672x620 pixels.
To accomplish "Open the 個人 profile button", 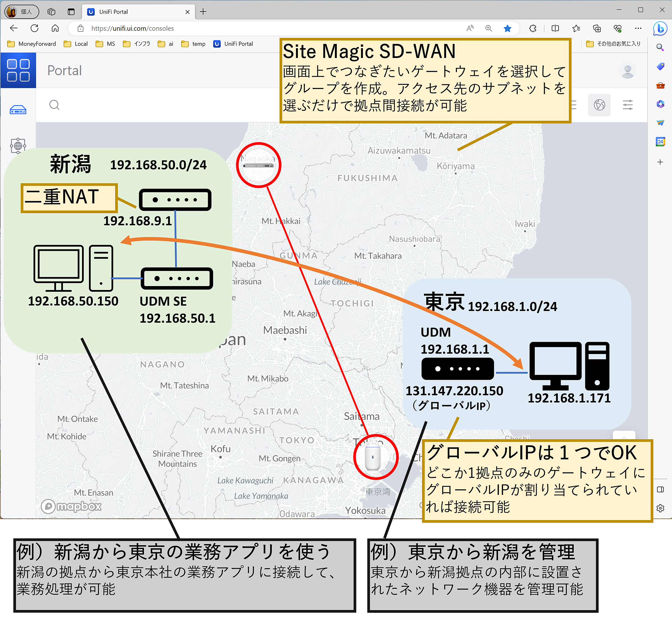I will [x=22, y=12].
